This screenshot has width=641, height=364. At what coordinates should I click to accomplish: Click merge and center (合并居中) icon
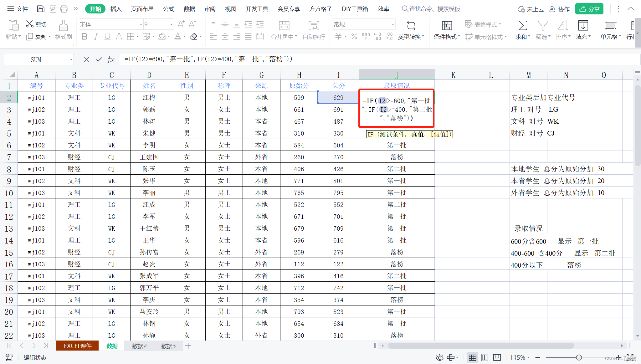click(x=284, y=25)
